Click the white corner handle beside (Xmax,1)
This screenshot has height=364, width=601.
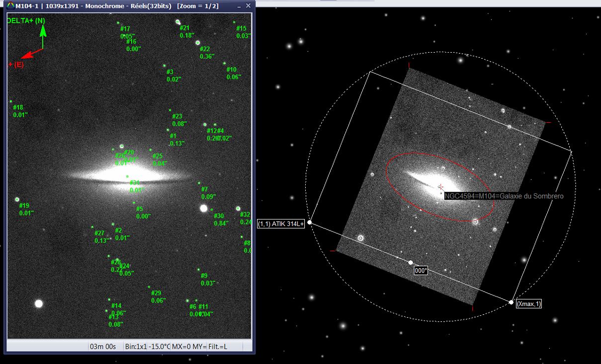click(511, 302)
